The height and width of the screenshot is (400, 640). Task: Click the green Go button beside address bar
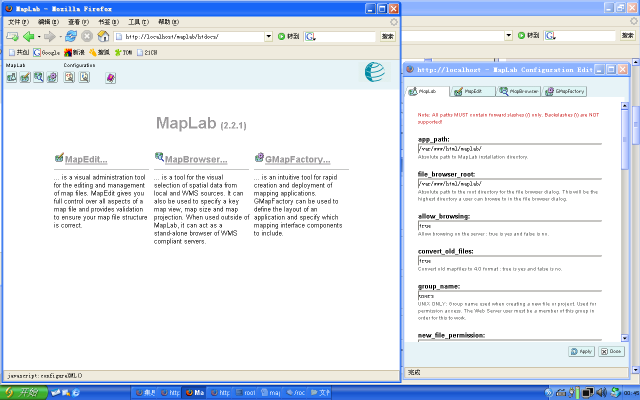tap(288, 36)
